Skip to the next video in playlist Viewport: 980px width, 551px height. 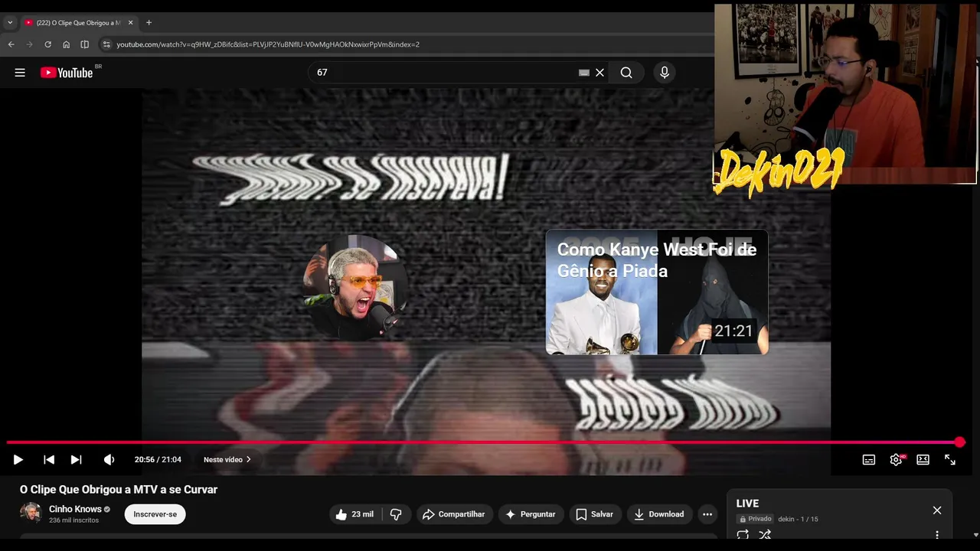[76, 460]
